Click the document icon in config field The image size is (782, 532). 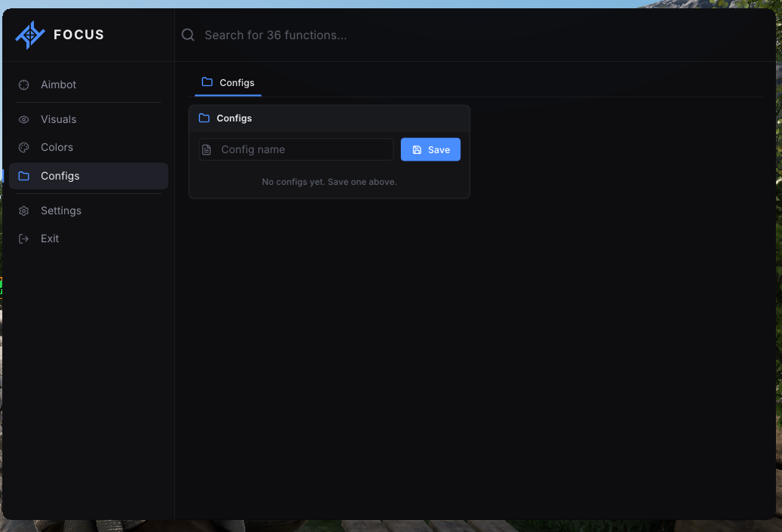point(207,149)
